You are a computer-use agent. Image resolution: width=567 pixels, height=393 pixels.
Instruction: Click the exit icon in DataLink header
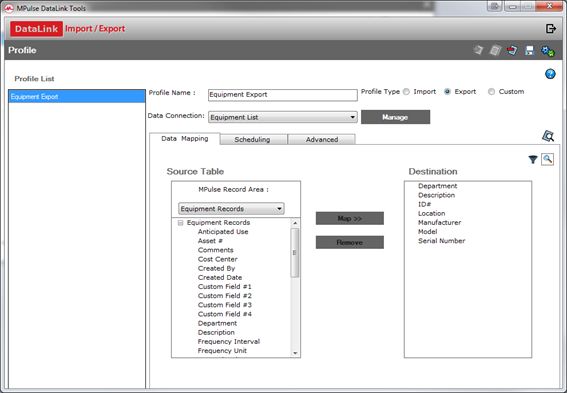pos(550,29)
